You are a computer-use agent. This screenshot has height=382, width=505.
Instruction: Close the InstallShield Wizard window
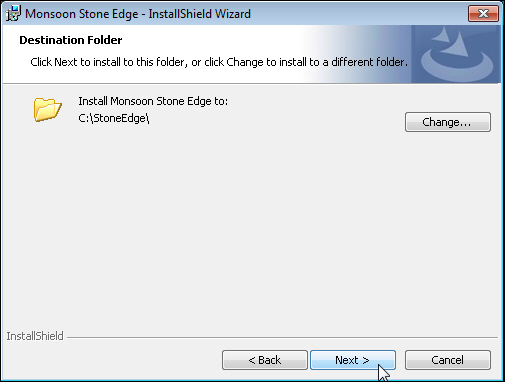(x=483, y=13)
